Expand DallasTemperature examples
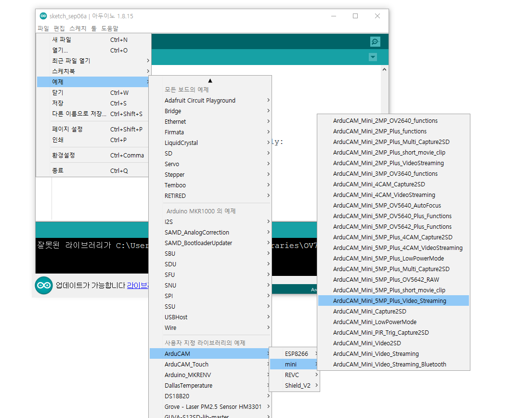The image size is (532, 418). pos(210,385)
